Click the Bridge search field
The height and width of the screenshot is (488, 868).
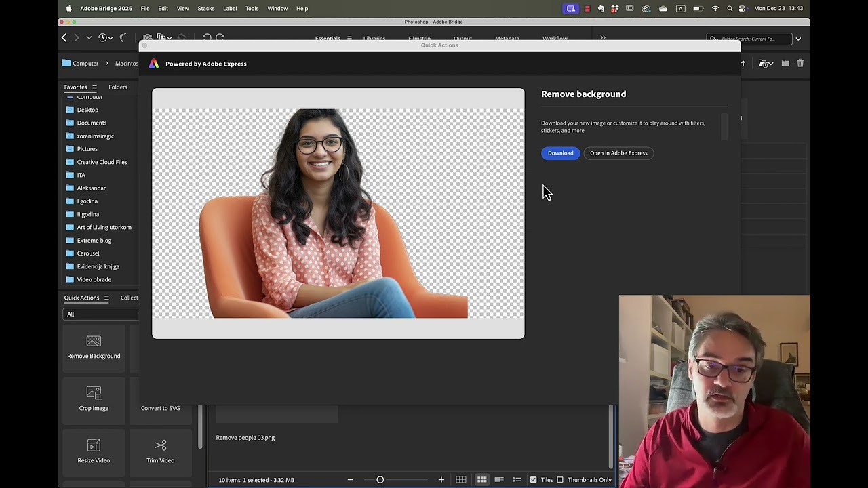coord(749,39)
